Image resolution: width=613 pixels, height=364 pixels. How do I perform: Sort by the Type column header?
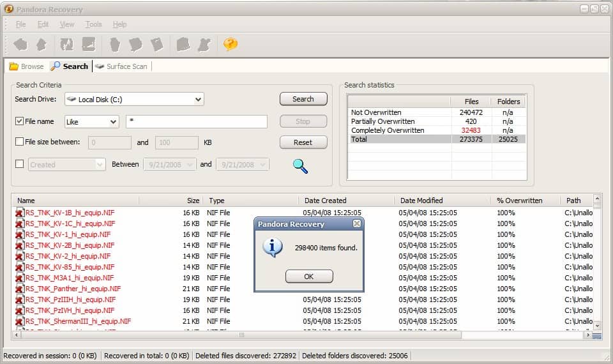[x=250, y=201]
